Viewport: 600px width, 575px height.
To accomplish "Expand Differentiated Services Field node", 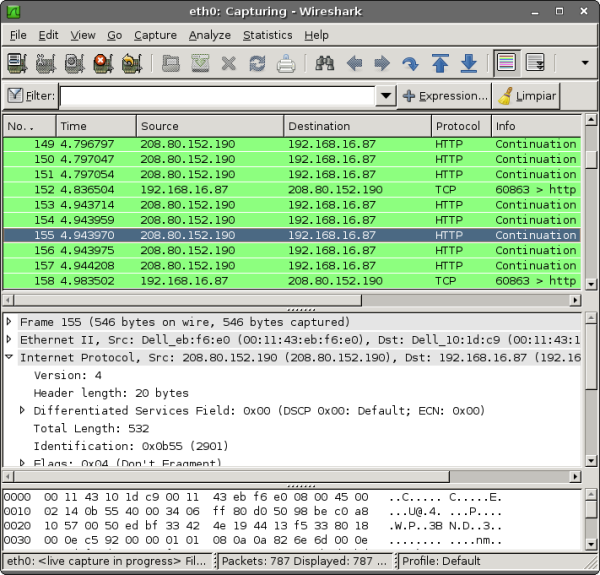I will click(23, 410).
